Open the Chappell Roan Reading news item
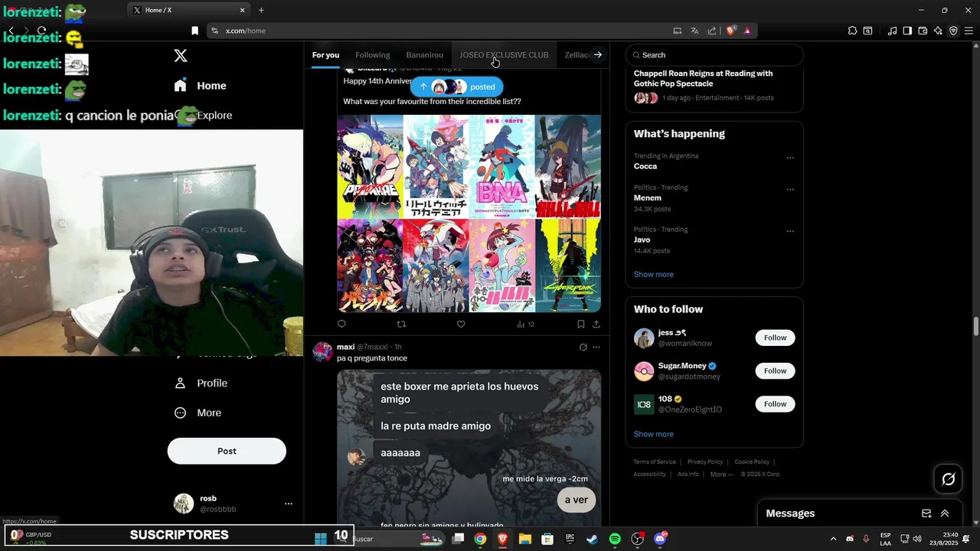The height and width of the screenshot is (551, 980). tap(714, 86)
